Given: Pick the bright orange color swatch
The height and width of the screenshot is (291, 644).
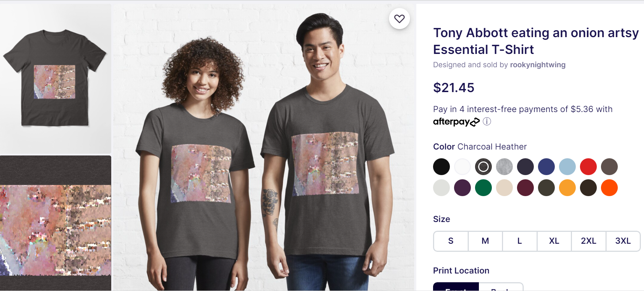Looking at the screenshot, I should [609, 188].
